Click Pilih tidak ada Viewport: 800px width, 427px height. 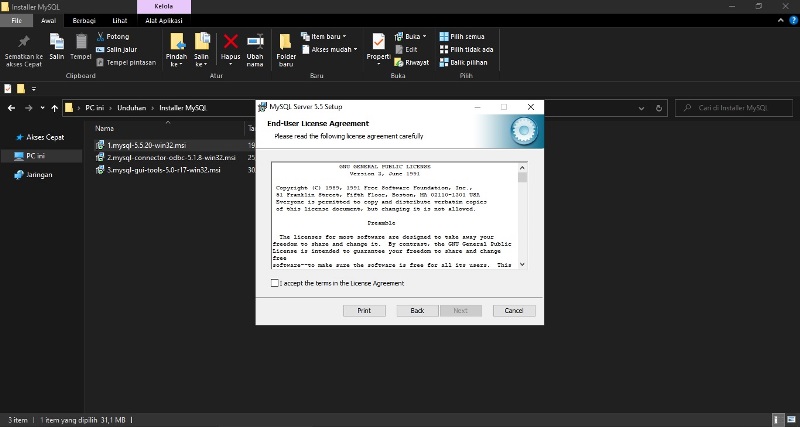tap(466, 49)
